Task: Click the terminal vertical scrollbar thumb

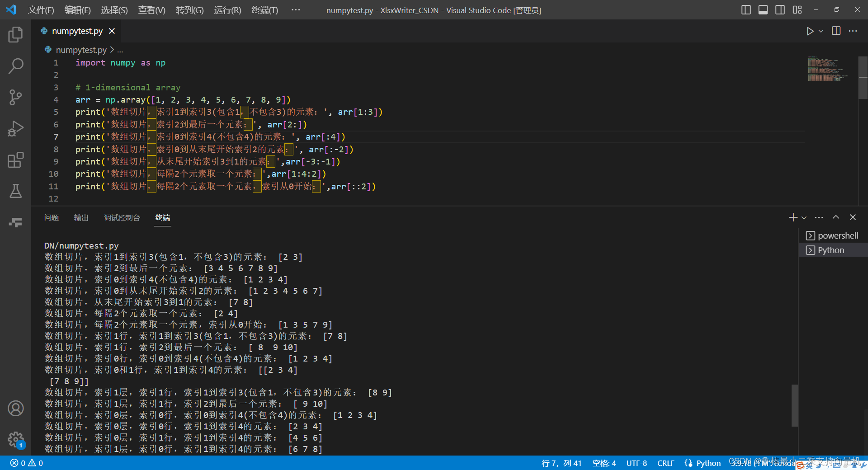Action: tap(794, 405)
